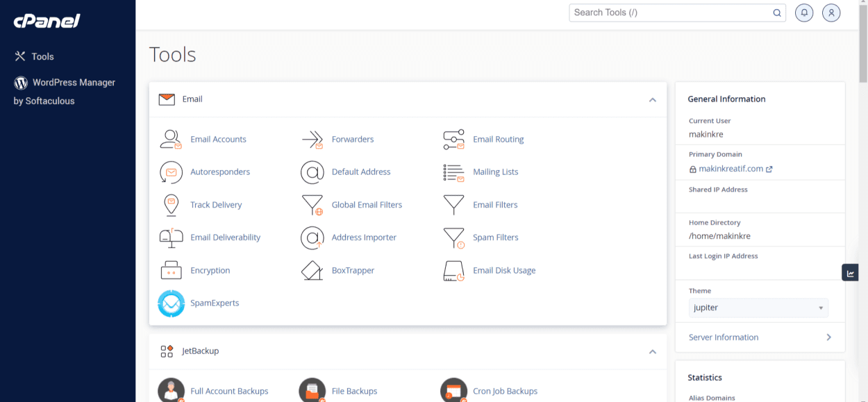Open the Full Account Backups icon
This screenshot has width=868, height=402.
(171, 389)
